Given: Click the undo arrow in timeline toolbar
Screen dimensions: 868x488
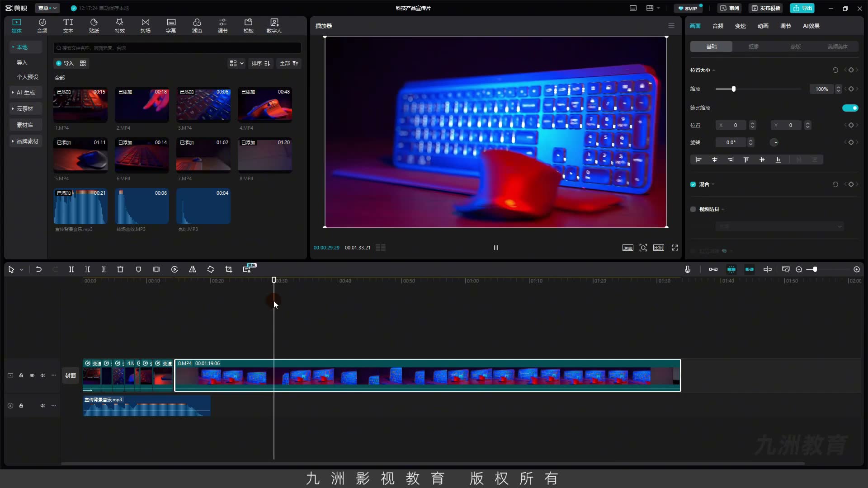Looking at the screenshot, I should (x=39, y=269).
